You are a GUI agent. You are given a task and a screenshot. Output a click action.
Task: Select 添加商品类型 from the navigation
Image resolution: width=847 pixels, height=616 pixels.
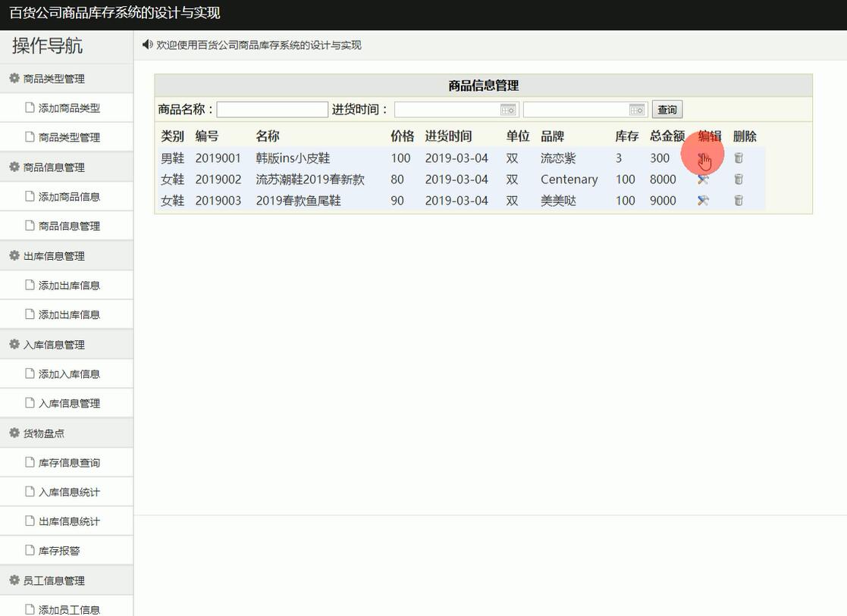point(69,108)
